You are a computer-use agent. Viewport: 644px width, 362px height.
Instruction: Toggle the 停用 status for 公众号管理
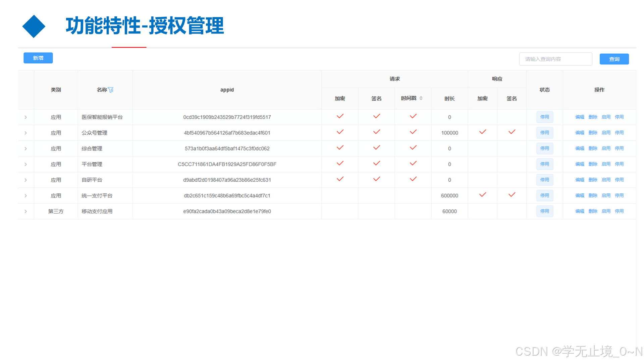[545, 133]
